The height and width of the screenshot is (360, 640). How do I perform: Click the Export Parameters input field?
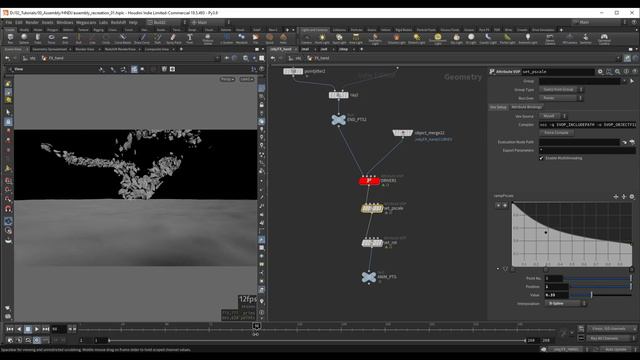click(587, 151)
